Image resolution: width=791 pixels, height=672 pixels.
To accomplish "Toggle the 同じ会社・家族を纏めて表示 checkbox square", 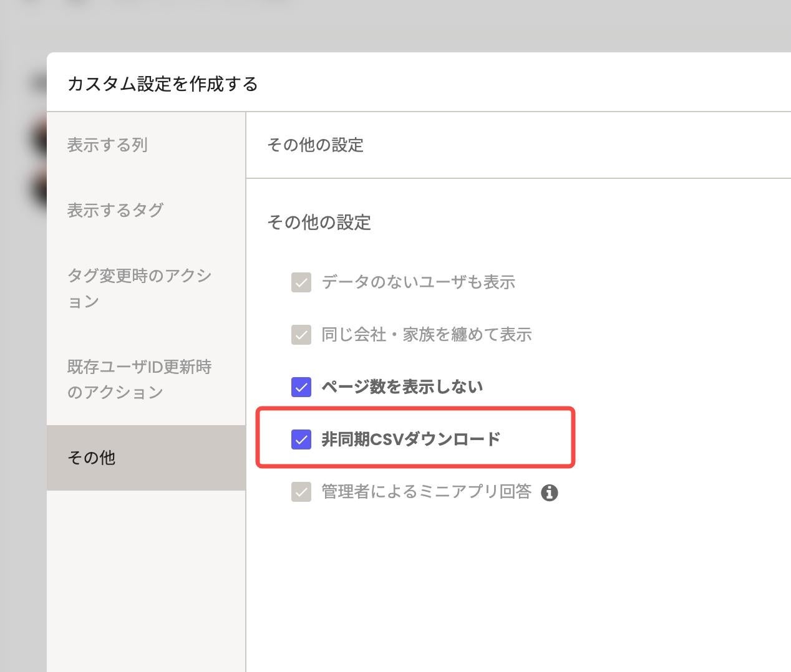I will [x=301, y=335].
